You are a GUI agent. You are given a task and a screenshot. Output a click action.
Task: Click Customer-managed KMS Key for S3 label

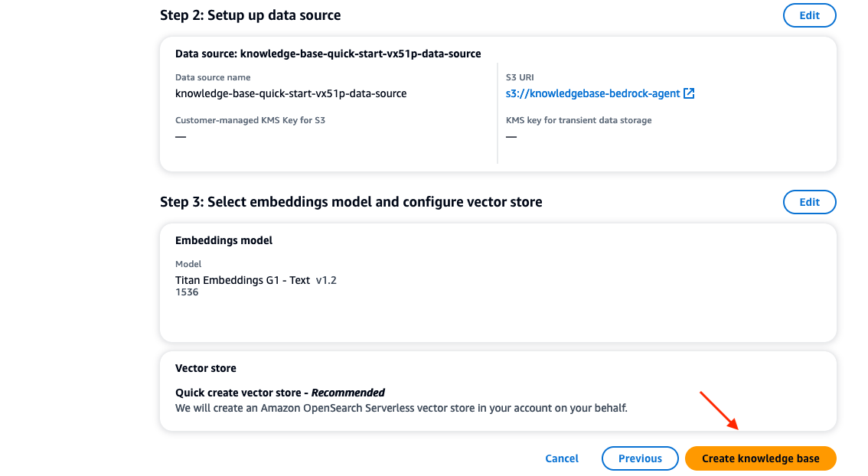(x=250, y=120)
